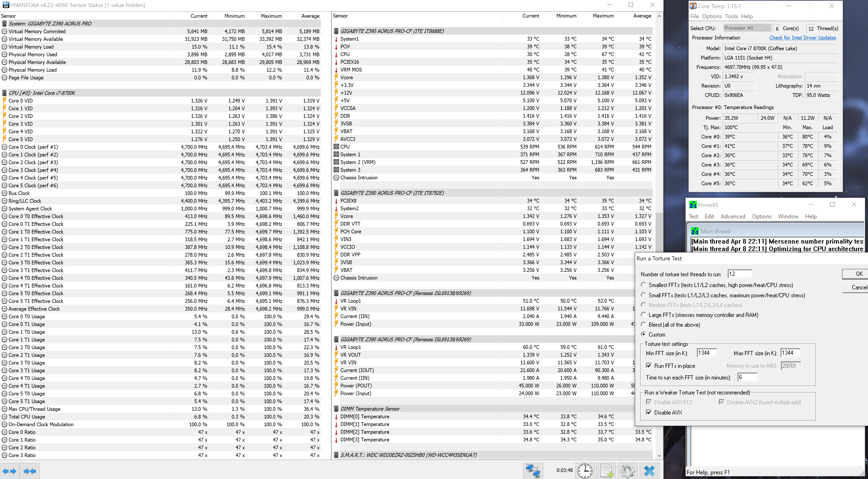The width and height of the screenshot is (868, 479).
Task: Click Check for Intel Driver Updates link
Action: click(802, 38)
